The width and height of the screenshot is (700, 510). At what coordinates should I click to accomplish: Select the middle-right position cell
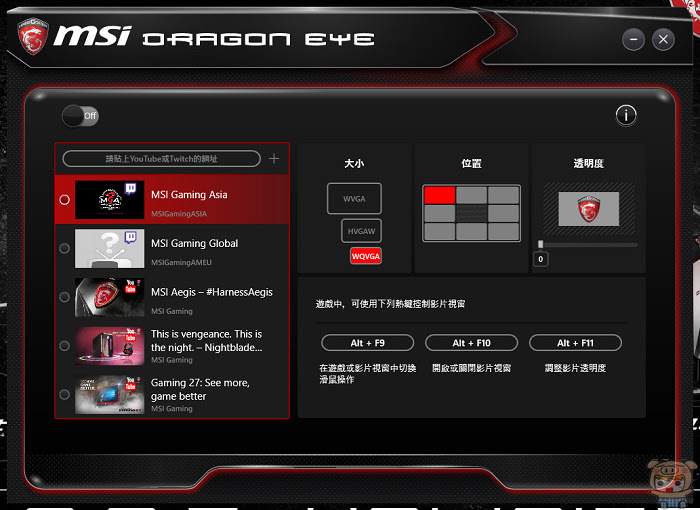(504, 213)
